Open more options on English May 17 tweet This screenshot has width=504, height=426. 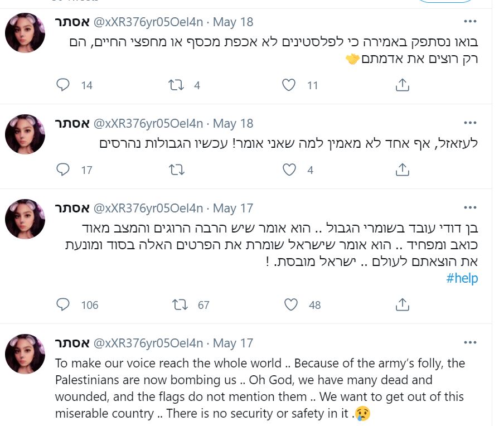(470, 343)
